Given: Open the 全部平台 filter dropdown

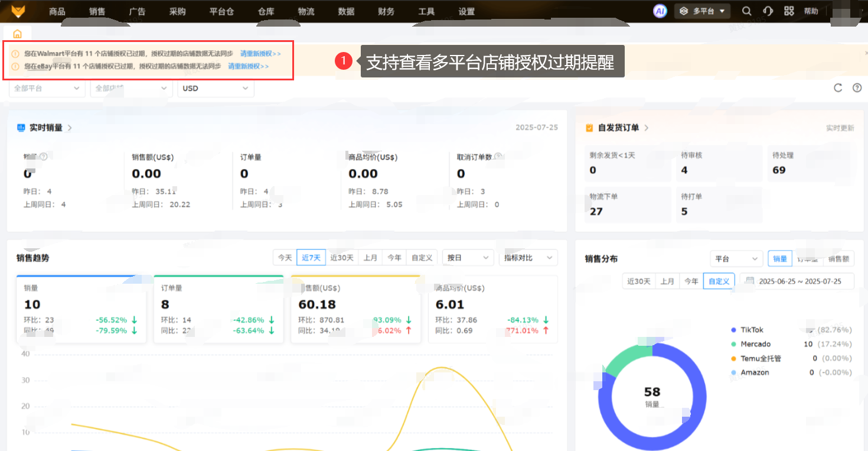Looking at the screenshot, I should pos(47,88).
